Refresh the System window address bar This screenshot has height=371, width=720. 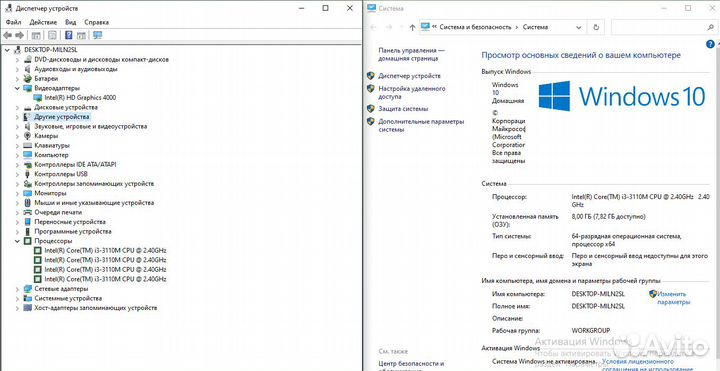pos(596,27)
